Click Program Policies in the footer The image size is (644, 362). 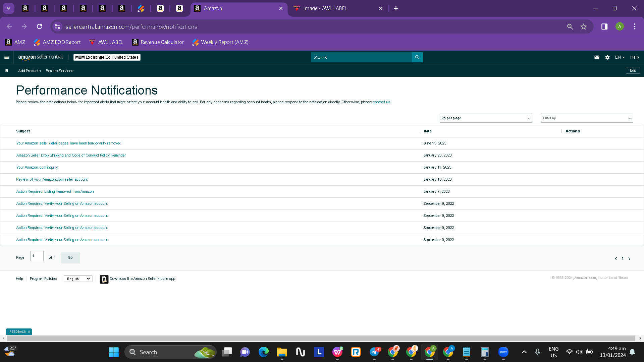pos(43,279)
